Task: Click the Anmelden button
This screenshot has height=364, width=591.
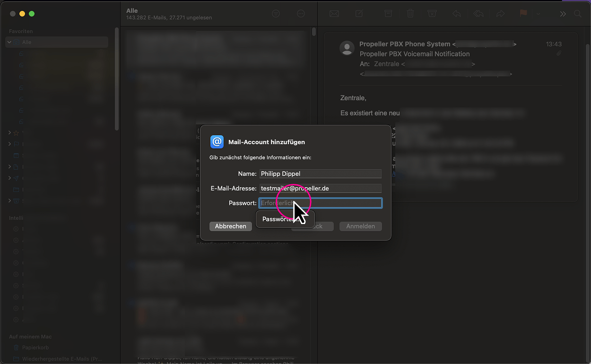Action: coord(360,226)
